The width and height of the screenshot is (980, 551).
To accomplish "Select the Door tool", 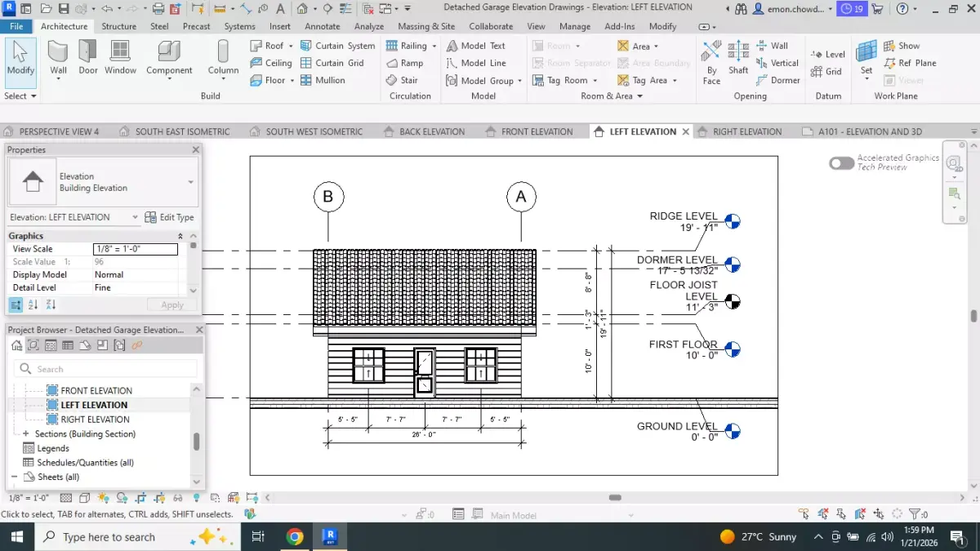I will [x=88, y=59].
